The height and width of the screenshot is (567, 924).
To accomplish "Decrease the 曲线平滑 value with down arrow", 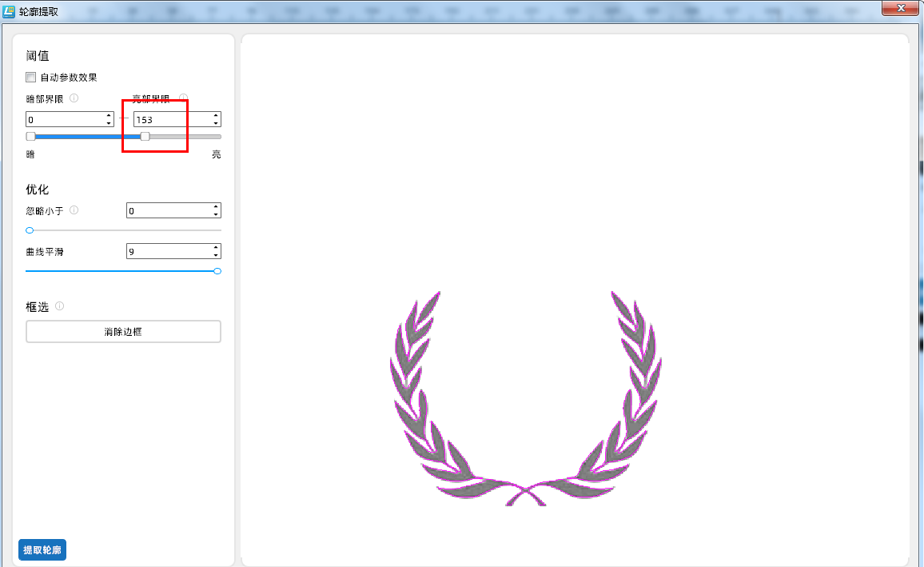I will pos(216,255).
